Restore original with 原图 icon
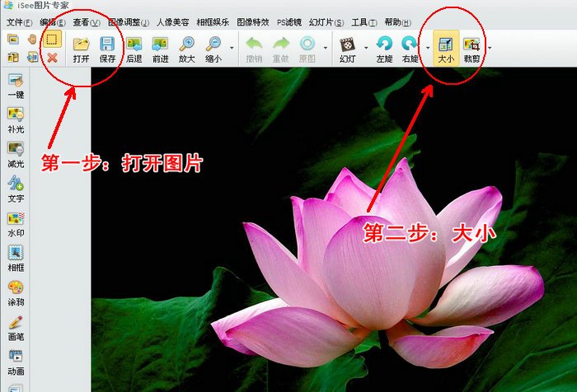Viewport: 577px width, 392px height. coord(307,44)
